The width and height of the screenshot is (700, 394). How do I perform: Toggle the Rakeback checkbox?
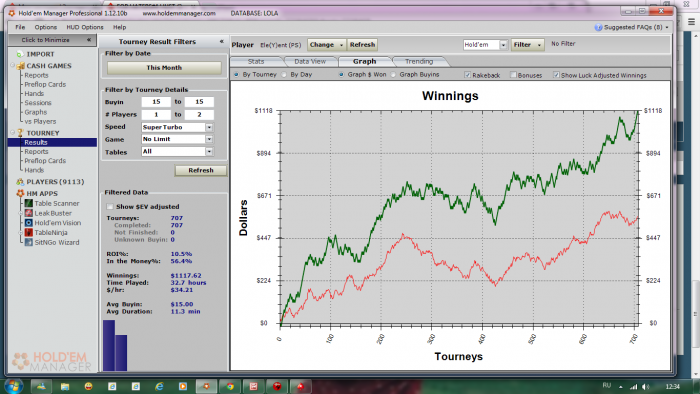(467, 75)
